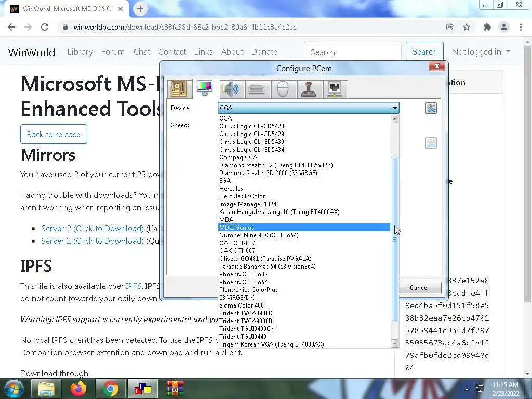Click Server 1 (Click to Download) link
532x399 pixels.
(92, 241)
